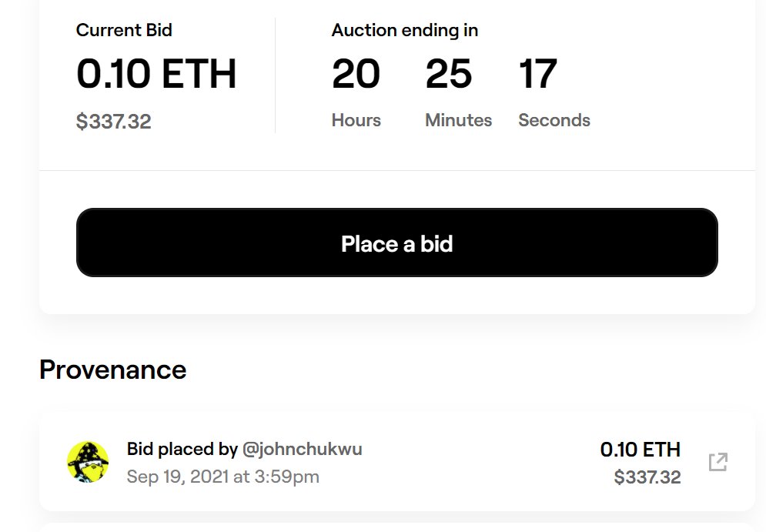Screen dimensions: 766x532
Task: Click the Auction ending in label
Action: tap(404, 30)
